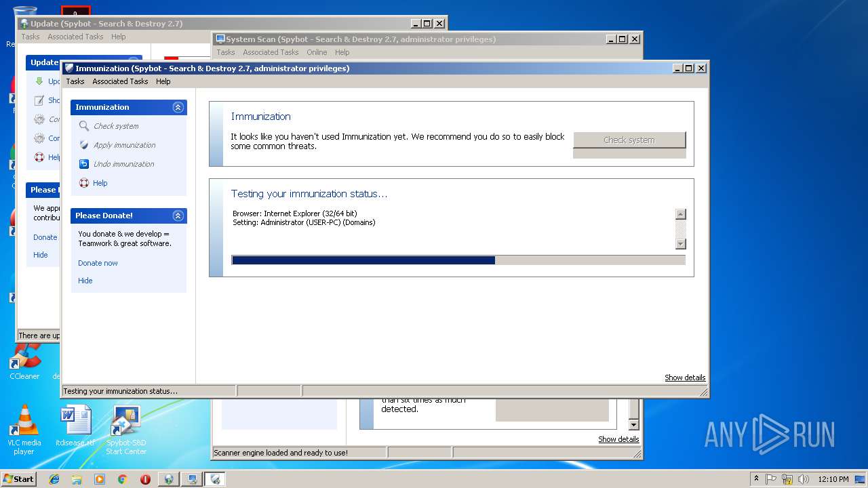Open itdisease.rtf desktop document

click(x=75, y=426)
